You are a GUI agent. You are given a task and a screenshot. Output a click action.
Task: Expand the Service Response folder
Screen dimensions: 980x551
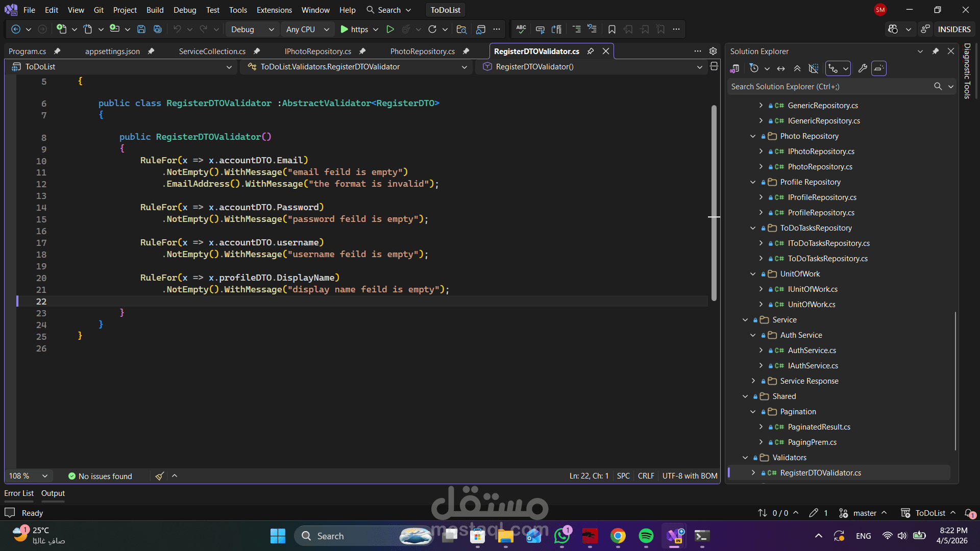[753, 381]
